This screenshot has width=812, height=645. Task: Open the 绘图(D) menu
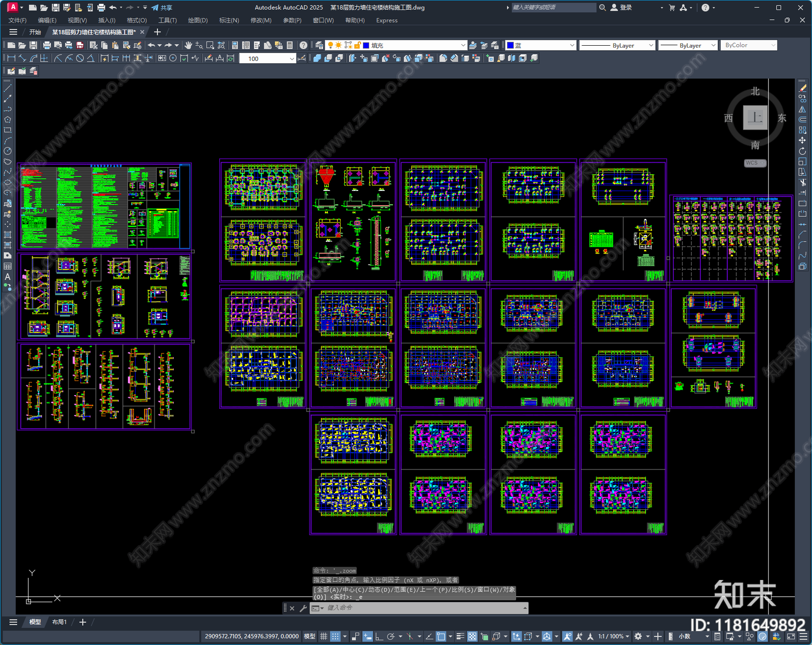tap(198, 20)
